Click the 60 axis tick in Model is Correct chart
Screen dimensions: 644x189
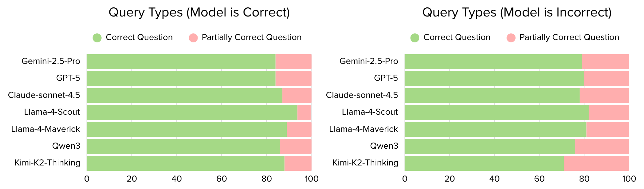[222, 179]
